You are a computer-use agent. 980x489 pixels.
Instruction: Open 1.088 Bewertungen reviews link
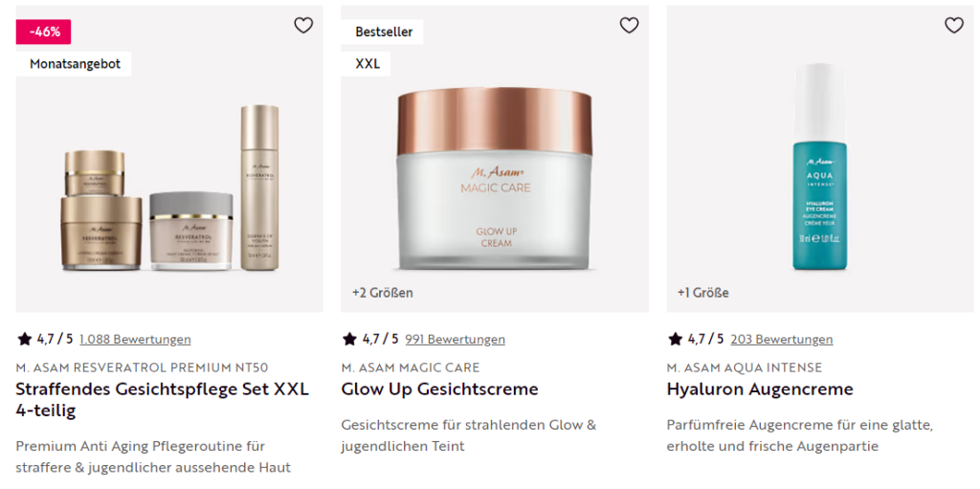[135, 340]
